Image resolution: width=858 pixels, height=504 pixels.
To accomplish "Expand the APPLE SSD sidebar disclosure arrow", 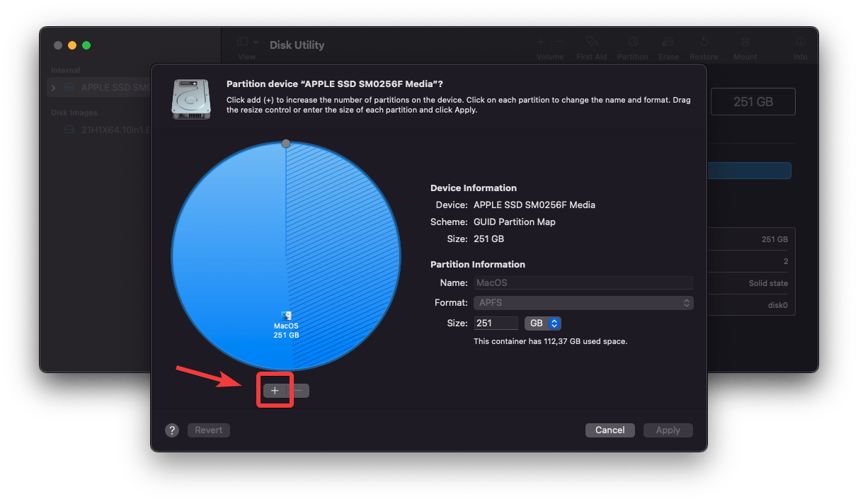I will coord(54,88).
